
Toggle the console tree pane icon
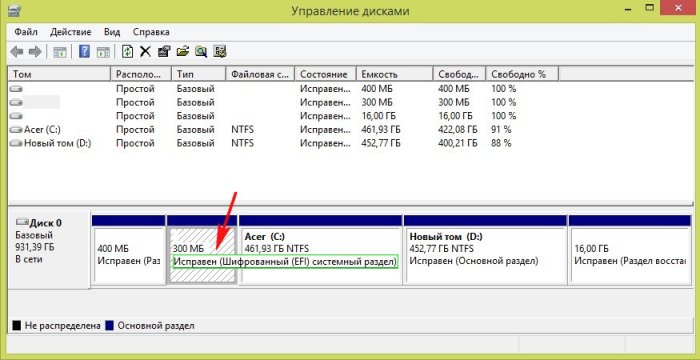(59, 52)
